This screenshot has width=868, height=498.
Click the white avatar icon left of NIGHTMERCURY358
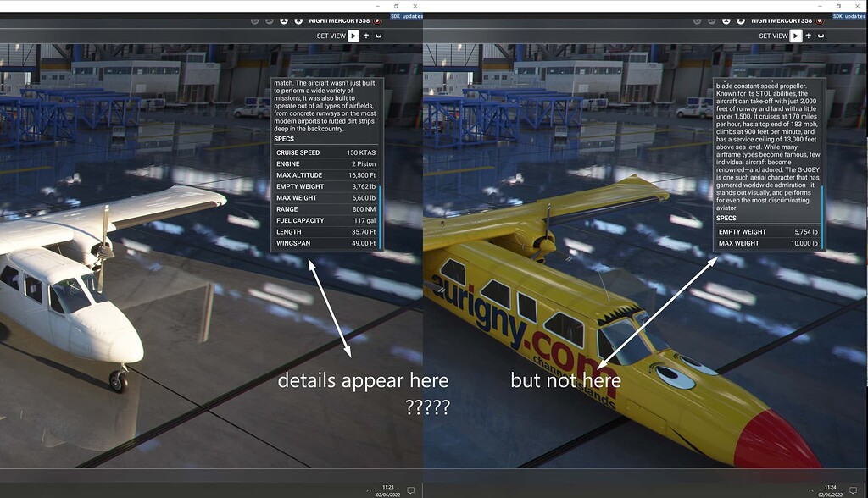[298, 20]
